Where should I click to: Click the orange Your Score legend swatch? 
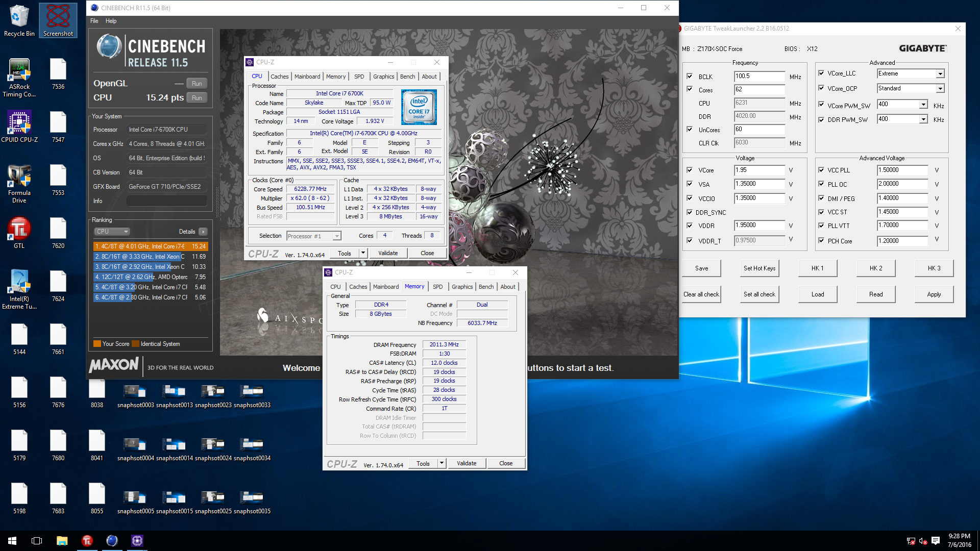pyautogui.click(x=97, y=344)
